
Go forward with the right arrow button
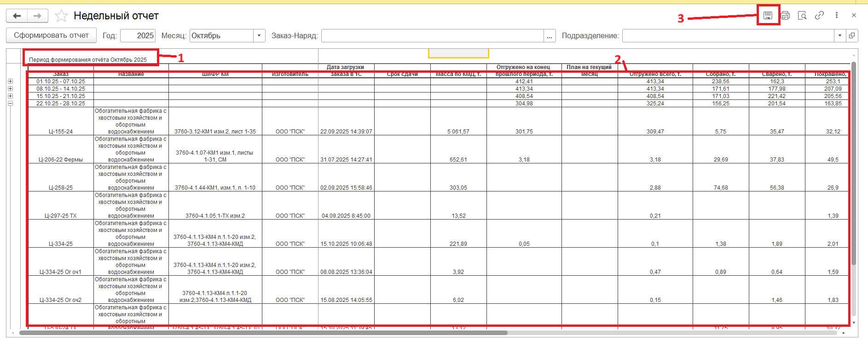click(x=38, y=16)
